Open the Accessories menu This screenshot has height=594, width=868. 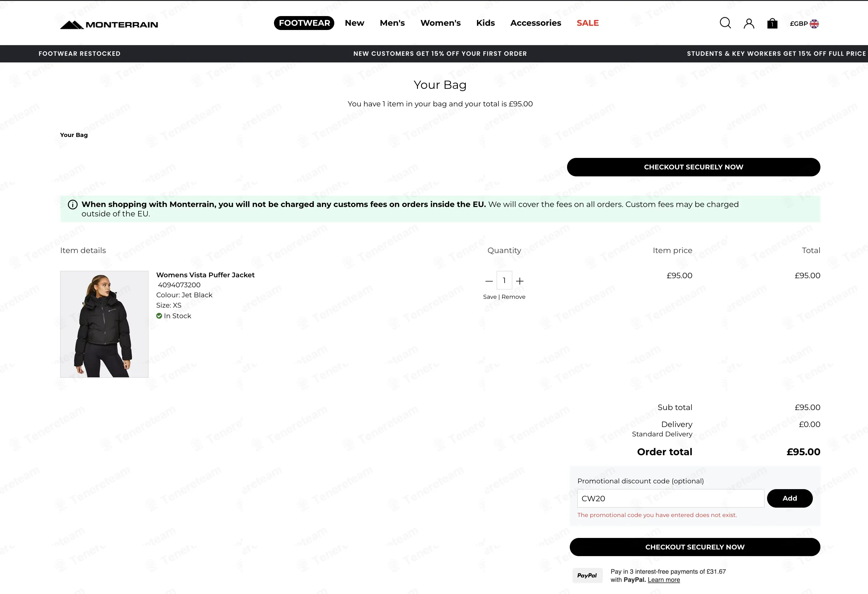tap(536, 23)
